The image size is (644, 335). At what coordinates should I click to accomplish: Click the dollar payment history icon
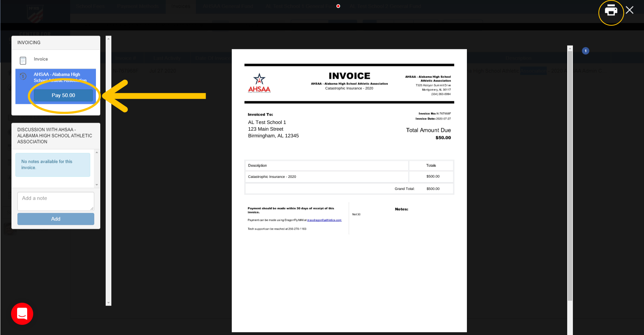click(x=23, y=76)
